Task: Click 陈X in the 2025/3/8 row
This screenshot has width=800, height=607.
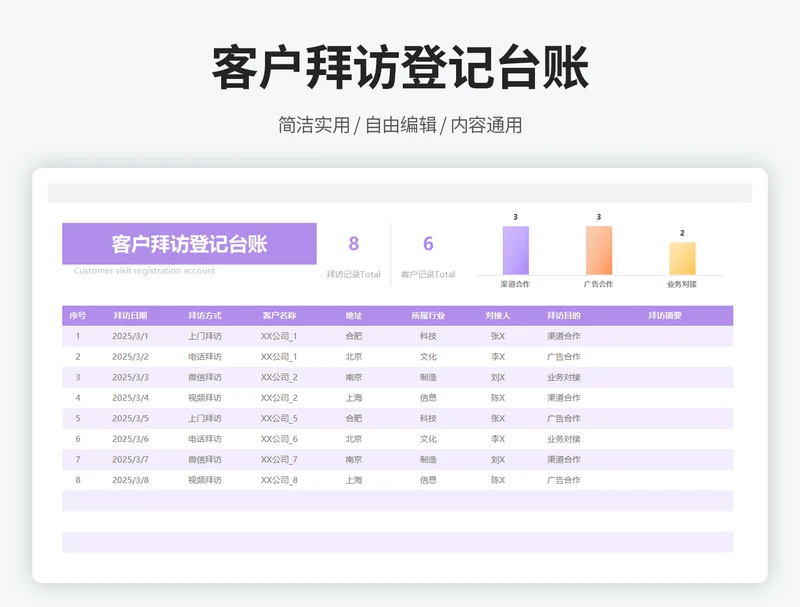Action: [497, 480]
